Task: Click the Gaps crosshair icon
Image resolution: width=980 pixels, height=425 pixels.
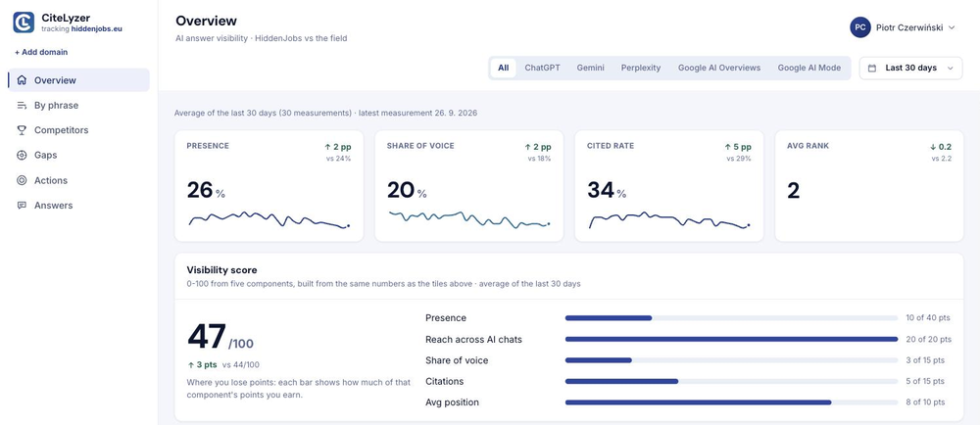Action: 22,156
